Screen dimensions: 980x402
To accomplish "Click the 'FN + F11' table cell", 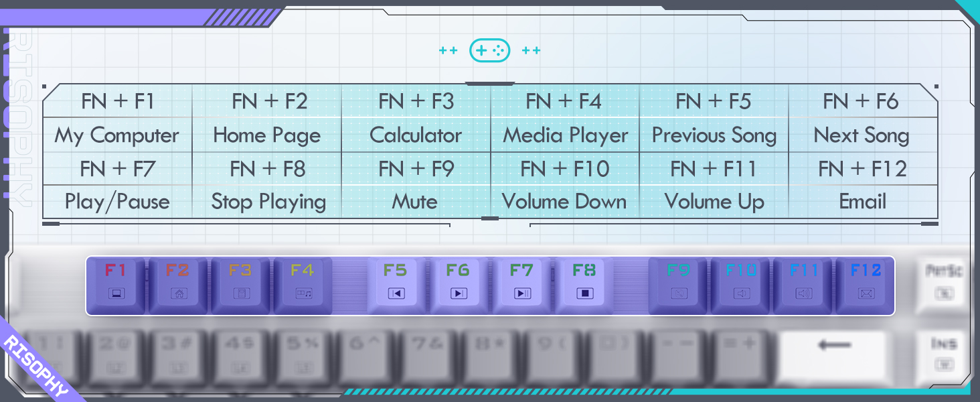I will point(714,169).
